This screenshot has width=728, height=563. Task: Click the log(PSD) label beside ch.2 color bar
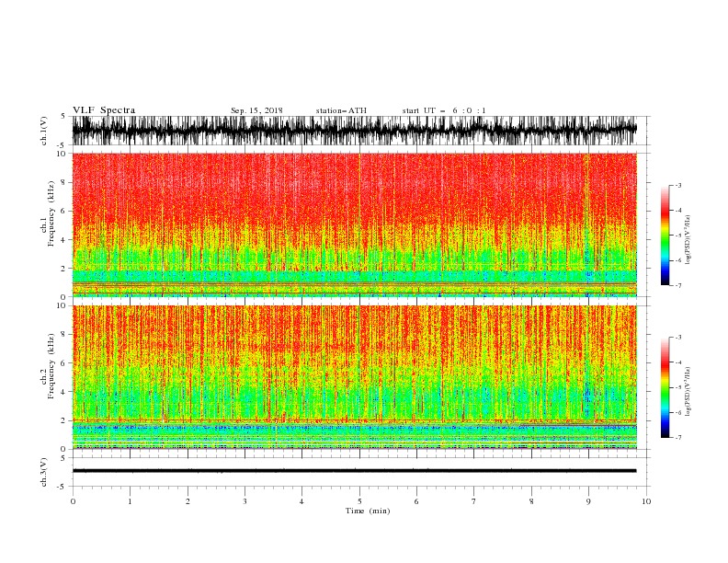[688, 392]
